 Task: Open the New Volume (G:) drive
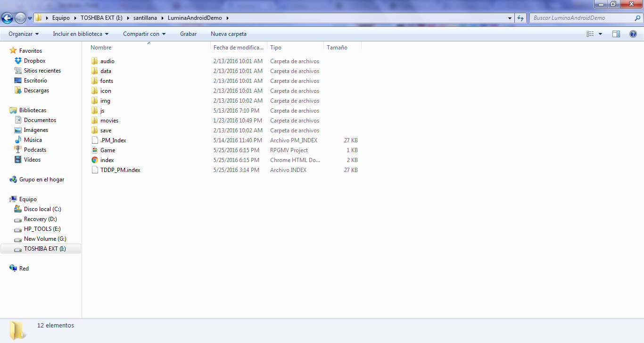pyautogui.click(x=45, y=239)
